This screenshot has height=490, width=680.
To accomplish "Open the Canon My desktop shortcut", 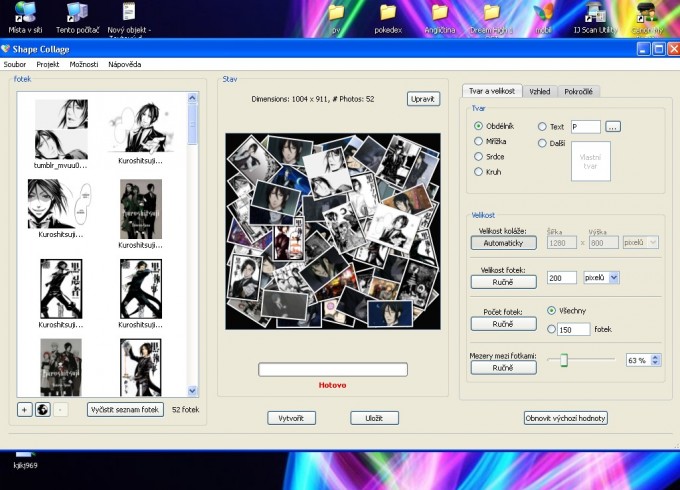I will coord(647,18).
